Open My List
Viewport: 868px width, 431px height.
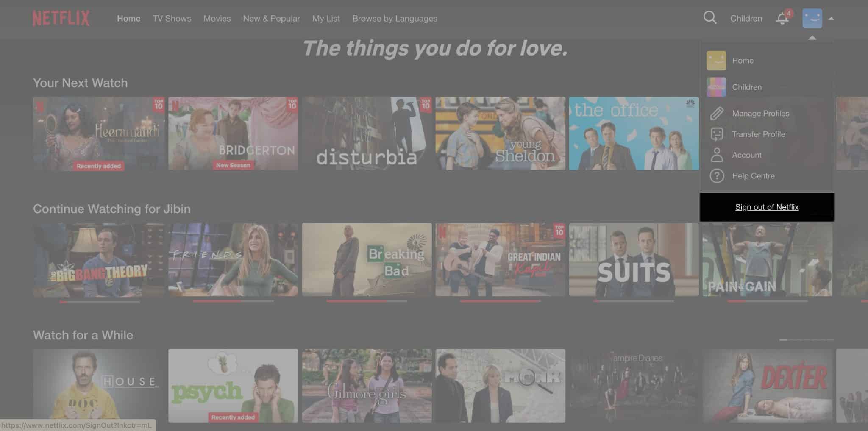tap(326, 18)
